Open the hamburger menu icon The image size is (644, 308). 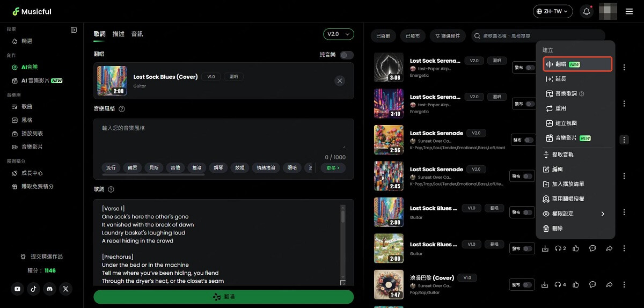630,11
